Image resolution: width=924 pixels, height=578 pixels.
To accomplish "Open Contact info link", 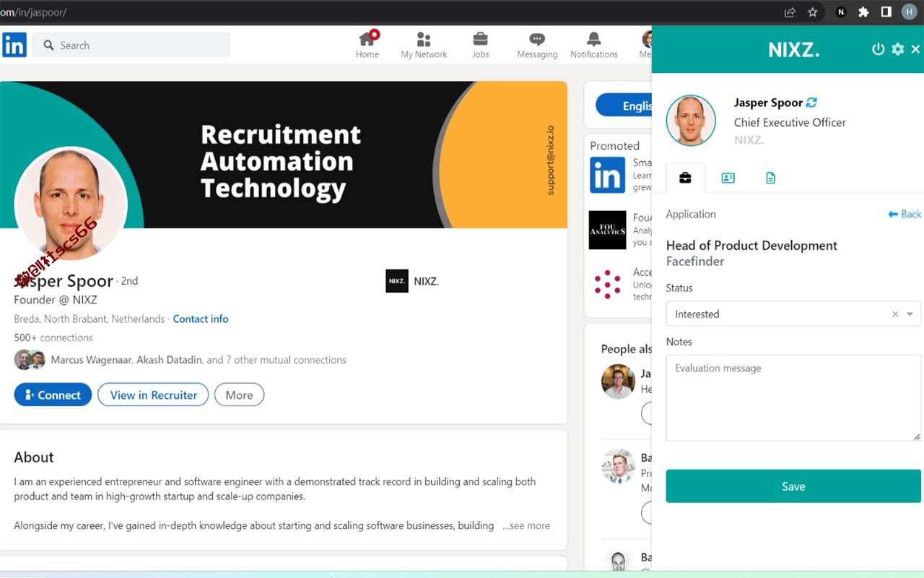I will point(201,319).
